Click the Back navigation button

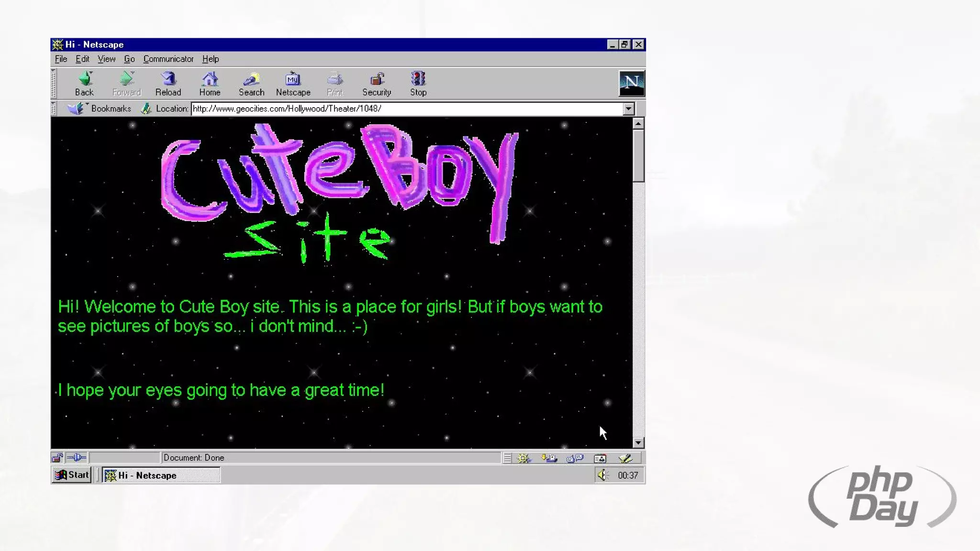point(85,84)
